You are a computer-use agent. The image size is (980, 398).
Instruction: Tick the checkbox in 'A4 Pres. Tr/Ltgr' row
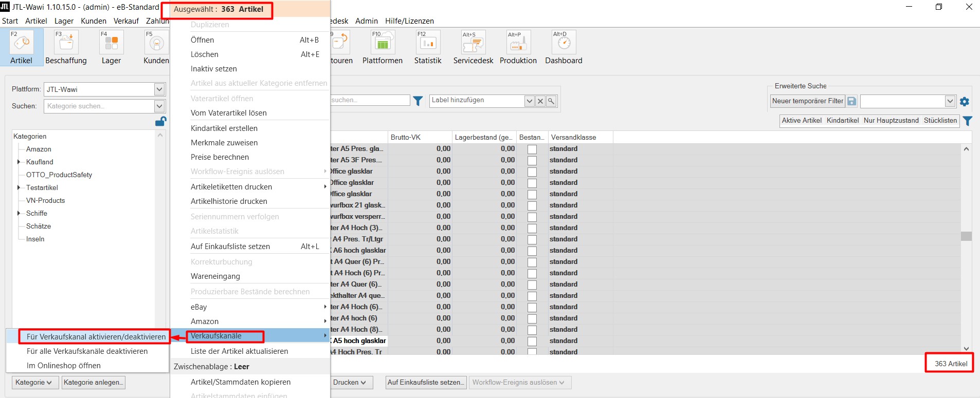[532, 239]
